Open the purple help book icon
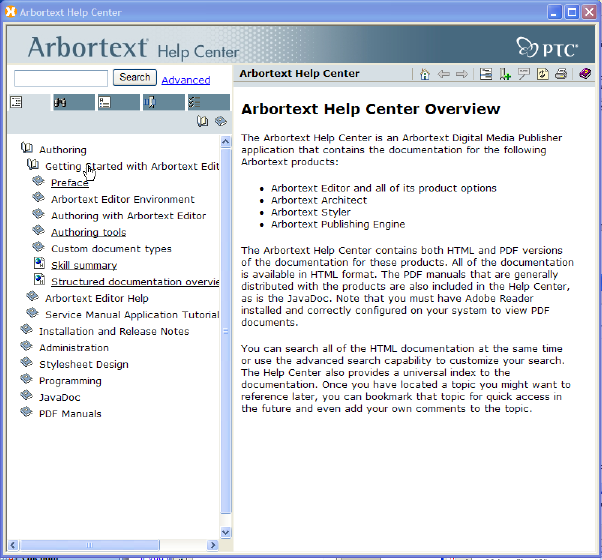This screenshot has width=602, height=560. [x=585, y=73]
